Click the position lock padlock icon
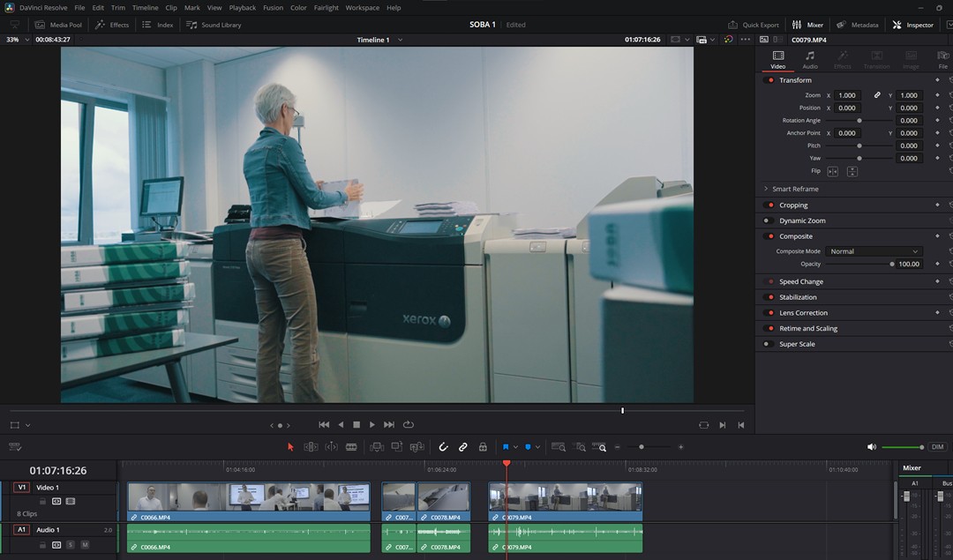 [483, 447]
